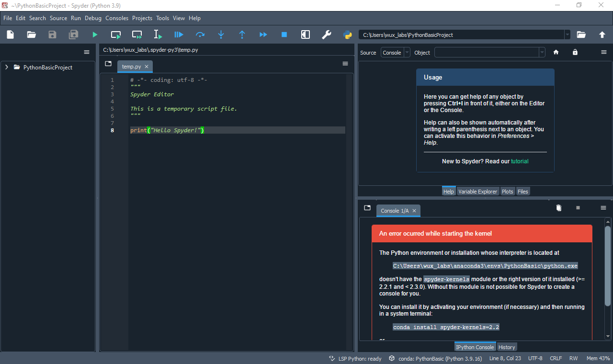Click console pane vertical scrollbar
Screen dimensions: 613x364
(608, 266)
